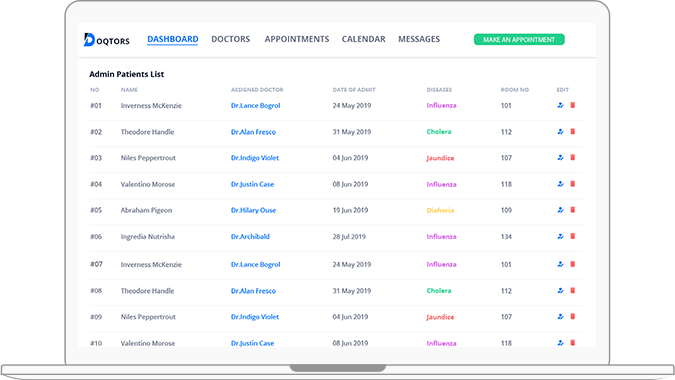The image size is (675, 380).
Task: Click the edit icon for patient #01
Action: coord(560,105)
